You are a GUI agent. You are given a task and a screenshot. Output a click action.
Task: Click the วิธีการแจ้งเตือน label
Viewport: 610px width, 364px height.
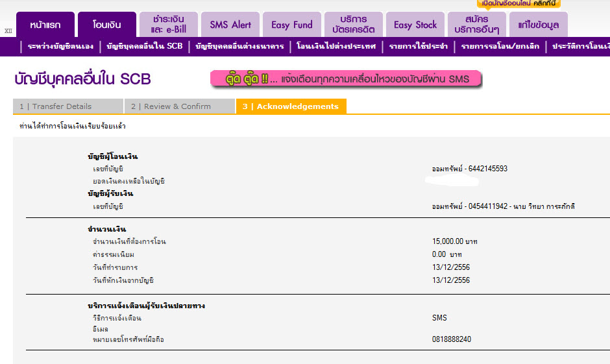click(x=117, y=318)
